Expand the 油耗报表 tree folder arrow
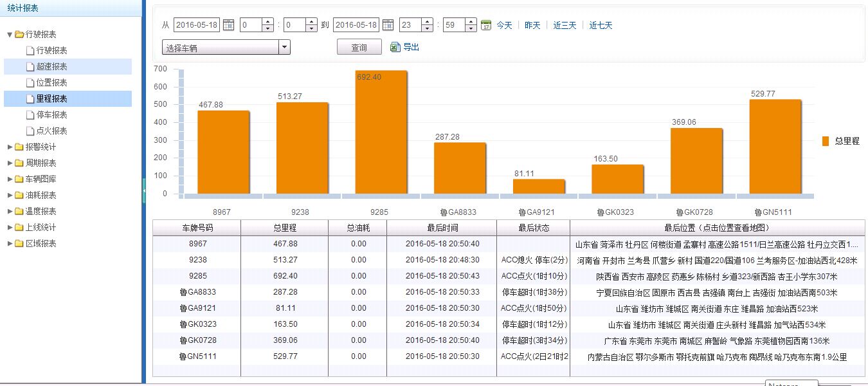Image resolution: width=868 pixels, height=386 pixels. [10, 195]
